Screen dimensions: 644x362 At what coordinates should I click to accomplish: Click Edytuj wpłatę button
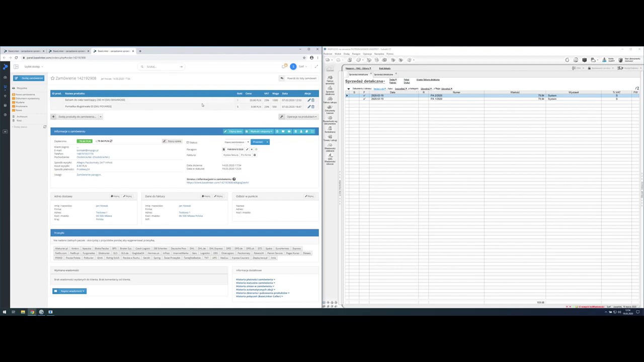(172, 141)
